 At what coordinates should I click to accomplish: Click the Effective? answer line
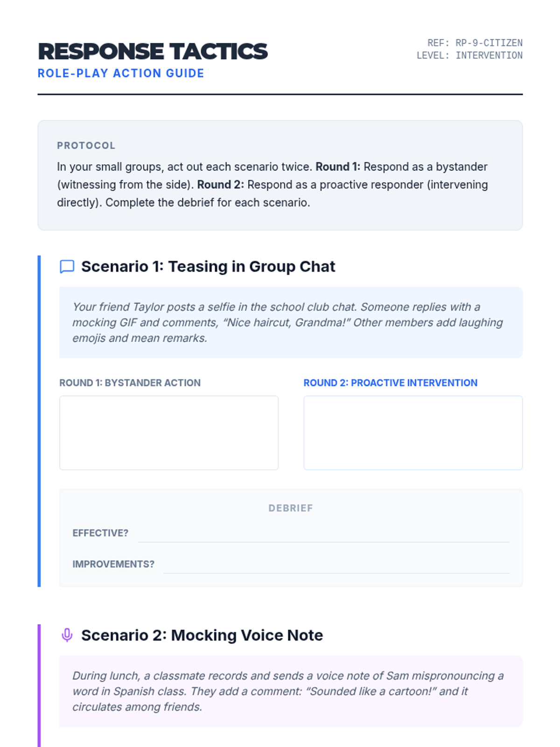pos(323,536)
